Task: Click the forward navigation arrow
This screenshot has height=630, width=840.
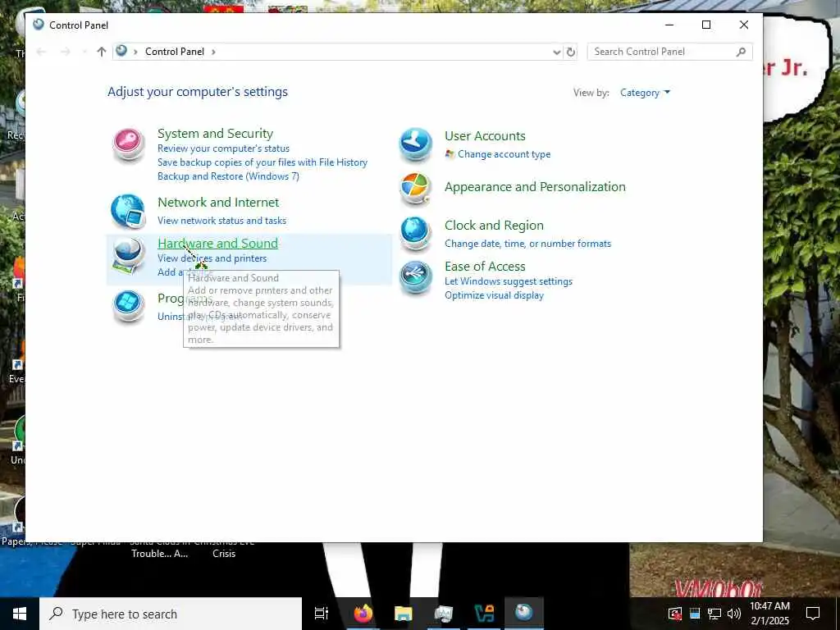Action: point(66,52)
